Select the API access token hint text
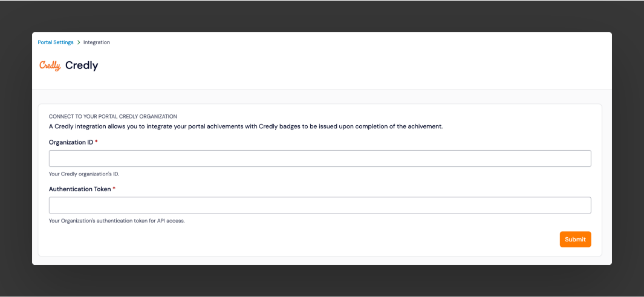 pyautogui.click(x=117, y=221)
